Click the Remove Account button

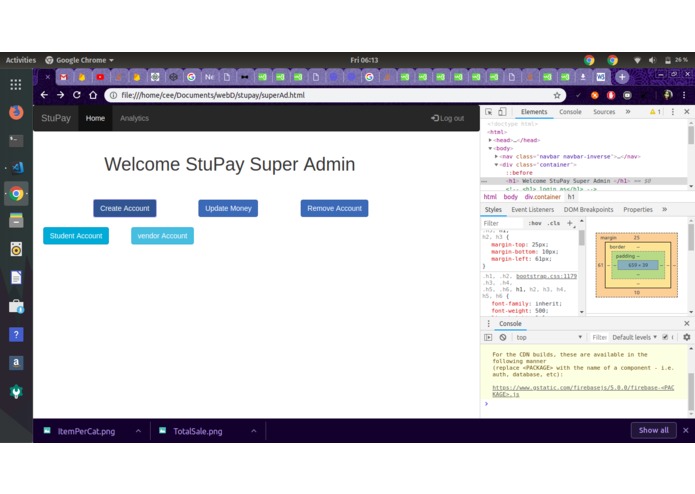click(334, 208)
